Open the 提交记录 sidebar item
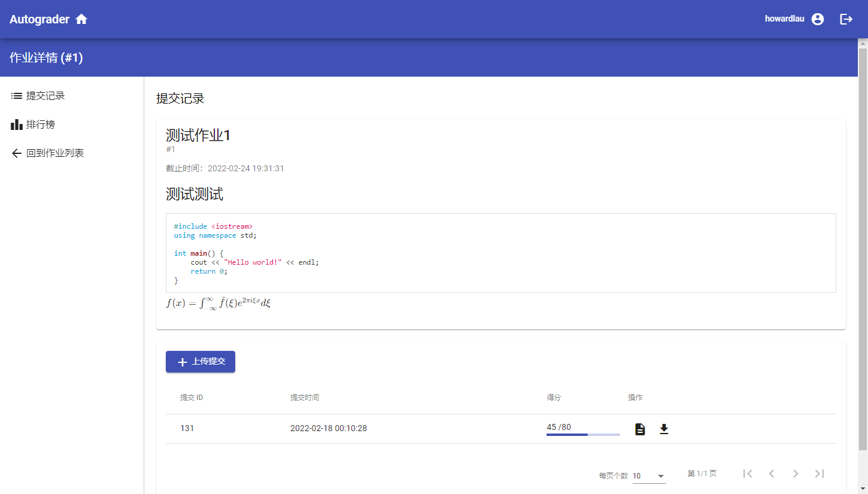 click(x=72, y=96)
